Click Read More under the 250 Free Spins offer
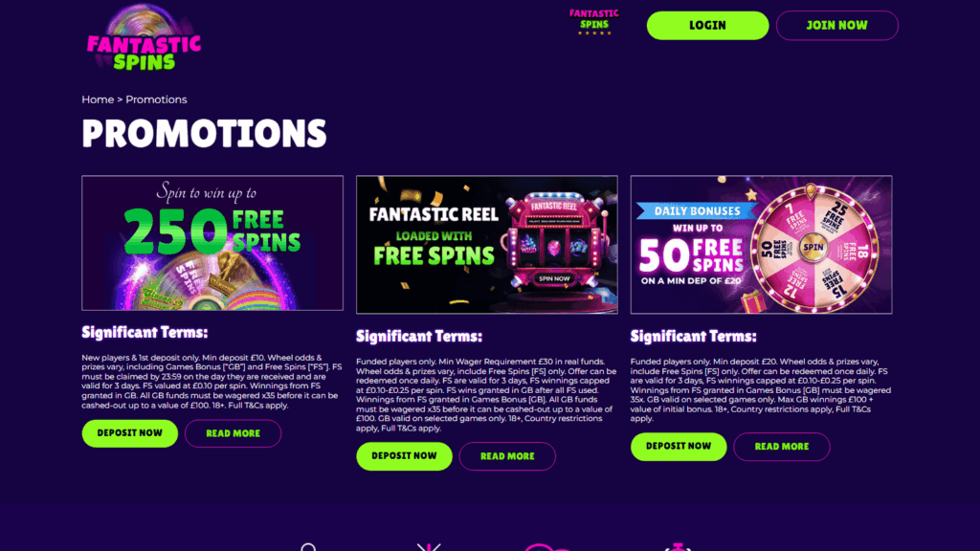Image resolution: width=980 pixels, height=551 pixels. coord(234,433)
